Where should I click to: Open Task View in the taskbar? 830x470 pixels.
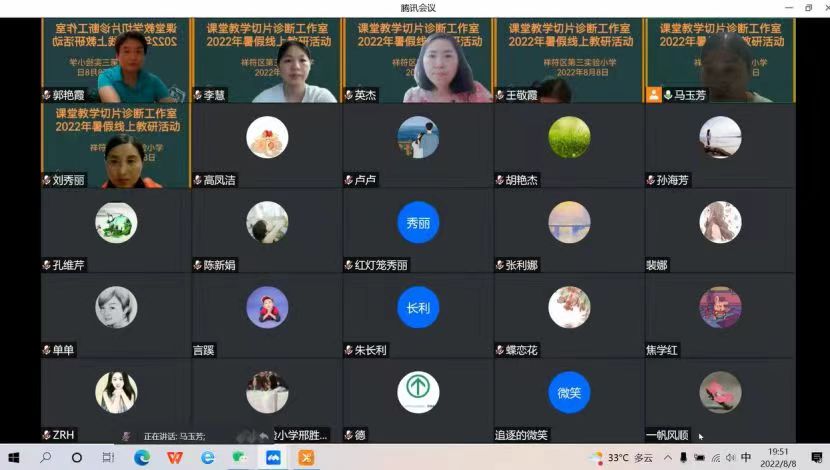(108, 457)
